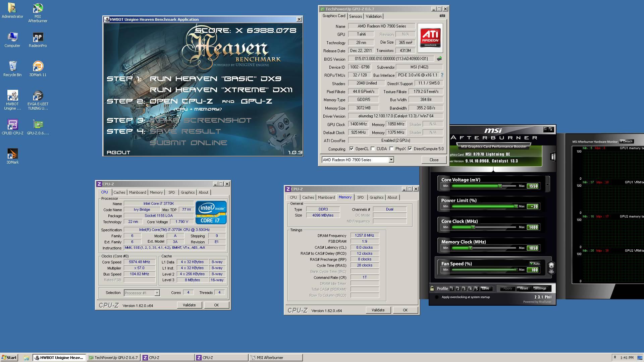Open the Recycle Bin icon
Viewport: 644px width, 362px height.
[x=12, y=69]
